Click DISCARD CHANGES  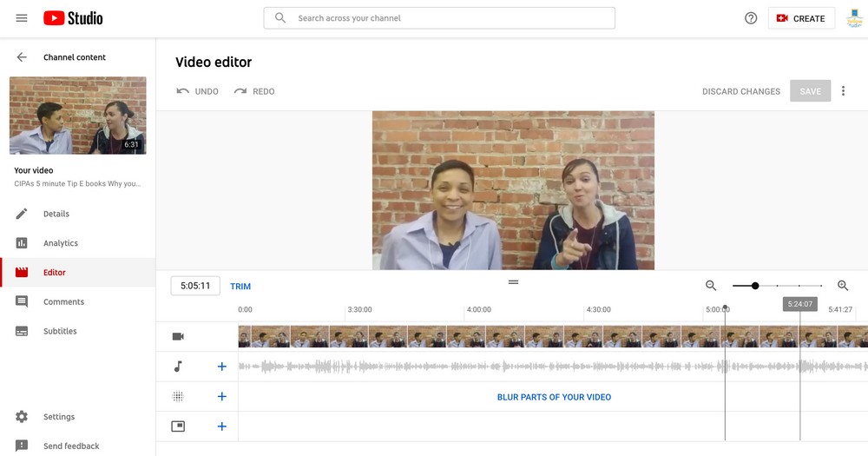[740, 91]
